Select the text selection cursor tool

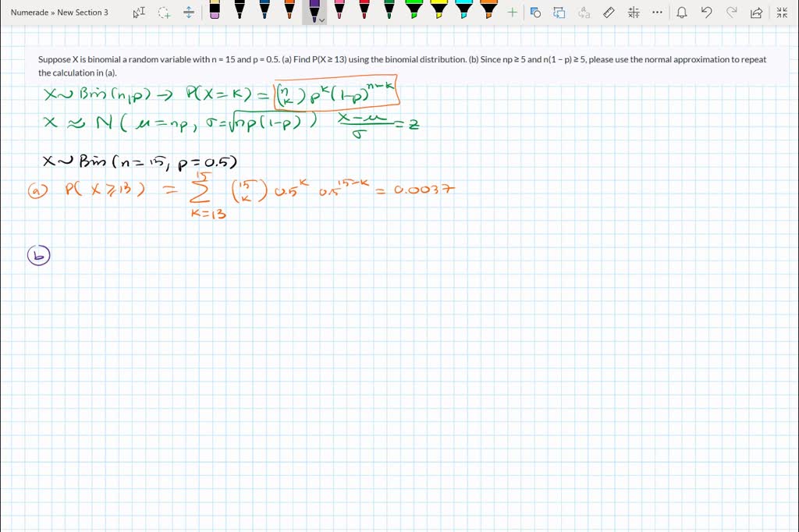coord(139,12)
